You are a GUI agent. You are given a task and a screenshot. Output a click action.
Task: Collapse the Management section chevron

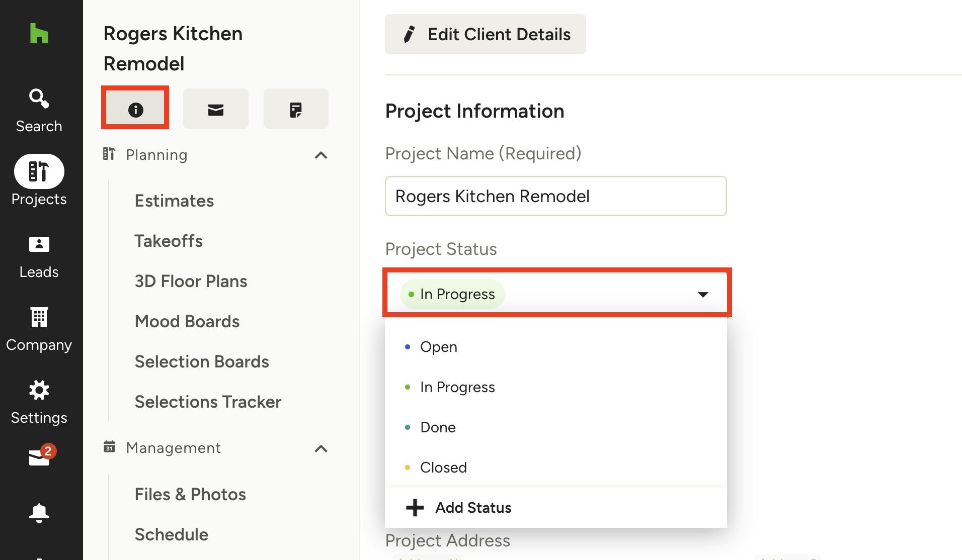coord(320,448)
